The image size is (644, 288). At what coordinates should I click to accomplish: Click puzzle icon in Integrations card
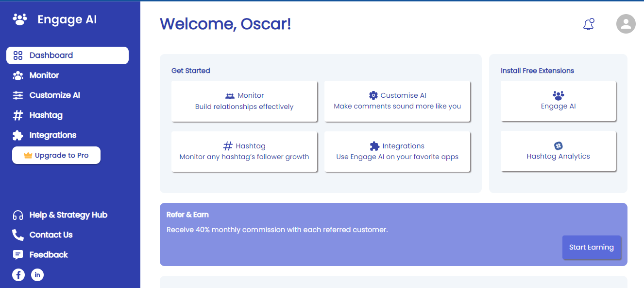[374, 146]
